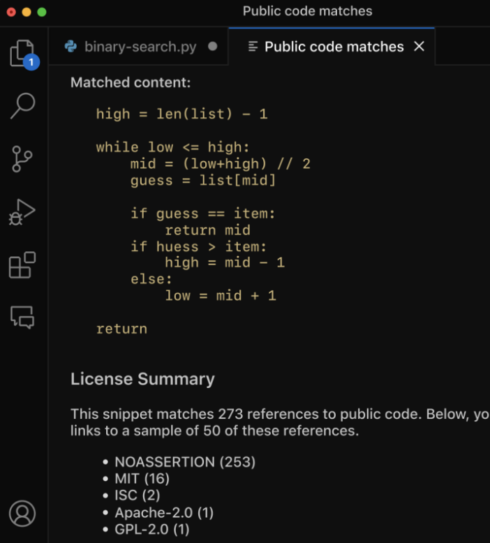Click the Matched content label
This screenshot has height=543, width=490.
[x=131, y=83]
